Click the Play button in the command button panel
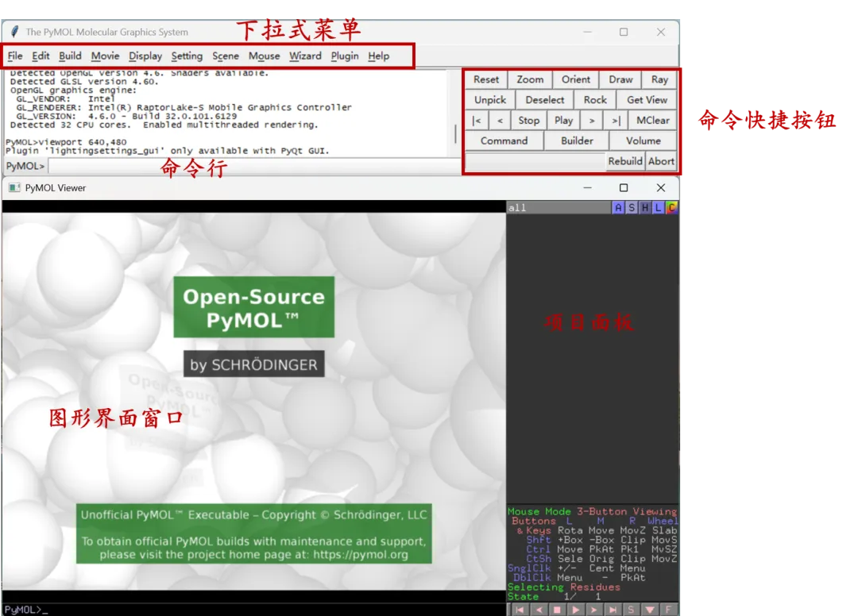This screenshot has height=616, width=858. pyautogui.click(x=563, y=121)
